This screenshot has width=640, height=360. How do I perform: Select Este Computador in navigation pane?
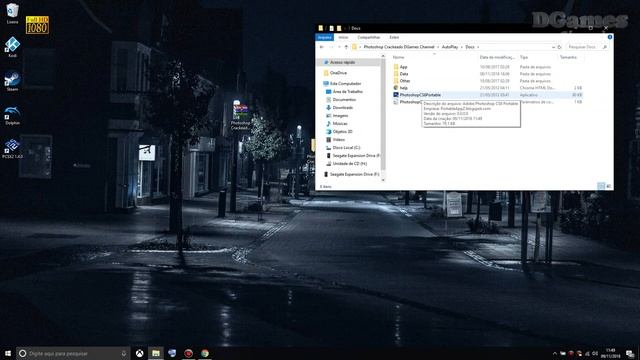pos(345,84)
